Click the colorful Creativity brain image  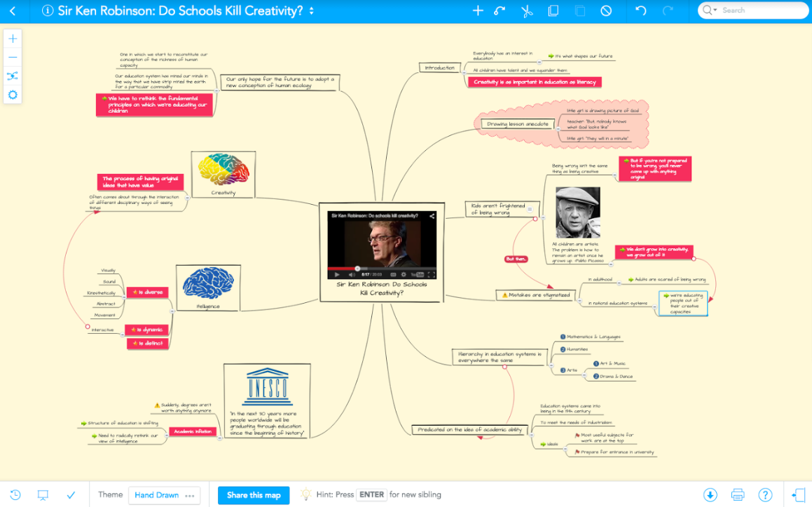coord(223,170)
